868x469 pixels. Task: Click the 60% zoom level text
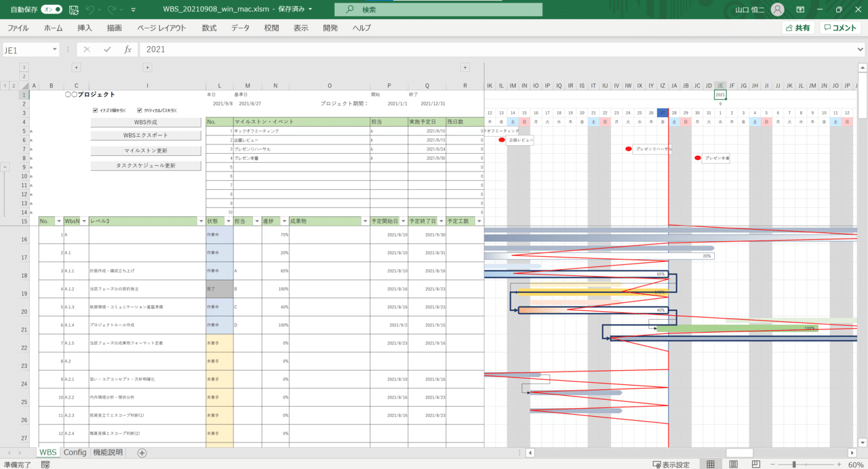(x=855, y=464)
